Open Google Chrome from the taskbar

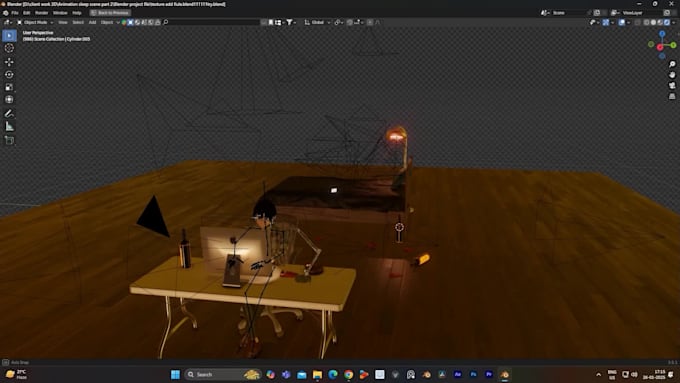coord(348,374)
